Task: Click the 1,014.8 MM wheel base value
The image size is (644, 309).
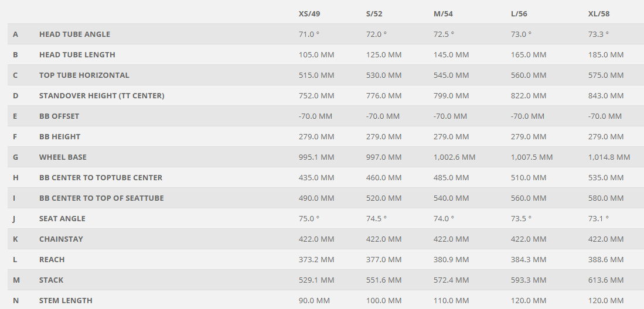Action: (609, 157)
